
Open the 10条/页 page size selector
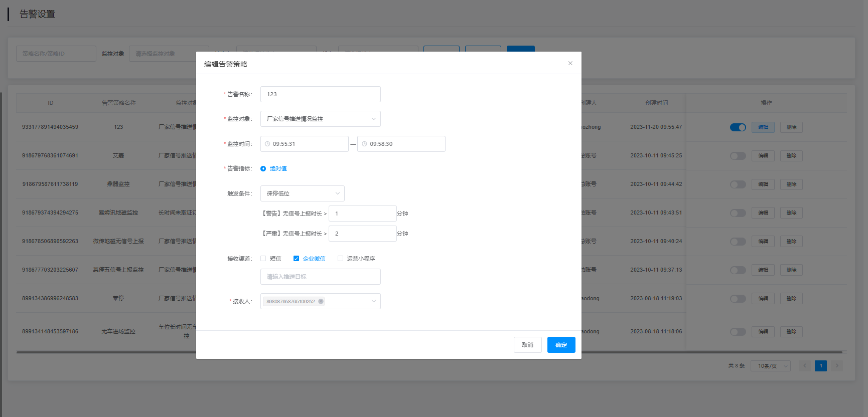point(770,366)
